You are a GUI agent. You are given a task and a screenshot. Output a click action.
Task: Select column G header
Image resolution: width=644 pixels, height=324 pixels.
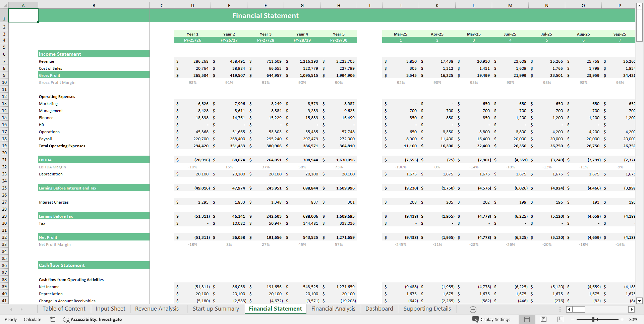pyautogui.click(x=302, y=5)
